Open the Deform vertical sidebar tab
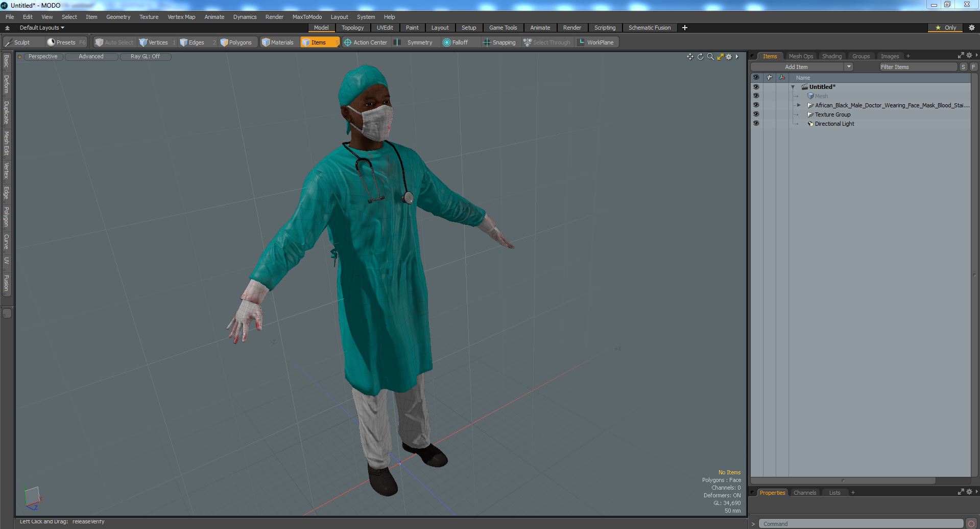Screen dimensions: 980x529 (x=6, y=84)
